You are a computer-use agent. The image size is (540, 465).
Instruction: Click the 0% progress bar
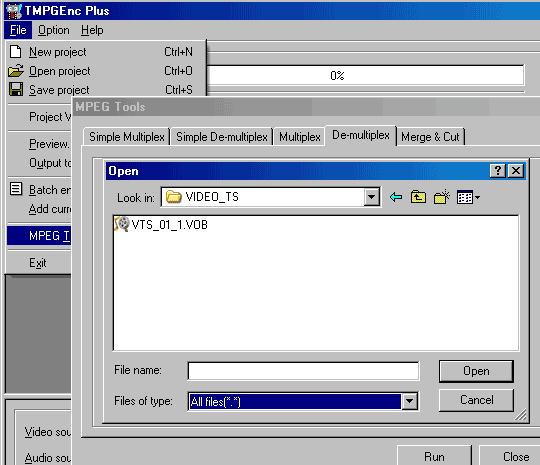click(x=366, y=75)
